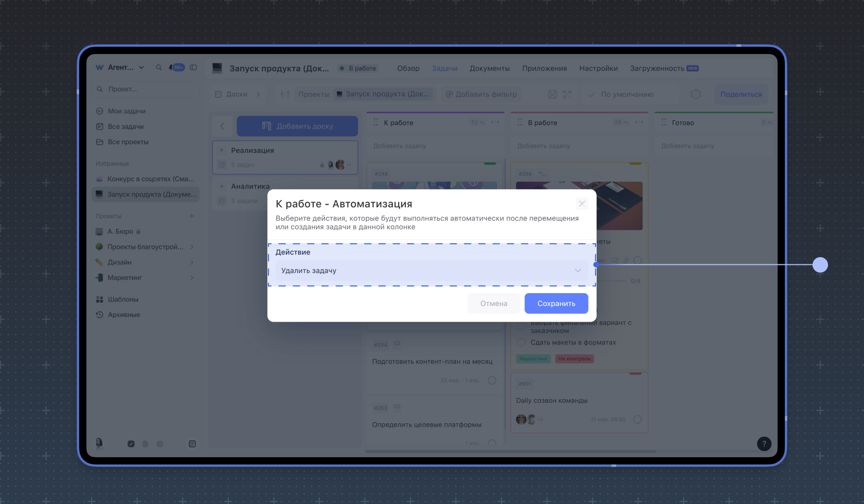This screenshot has width=864, height=504.
Task: Collapse sidebar using the panel icon
Action: 193,67
